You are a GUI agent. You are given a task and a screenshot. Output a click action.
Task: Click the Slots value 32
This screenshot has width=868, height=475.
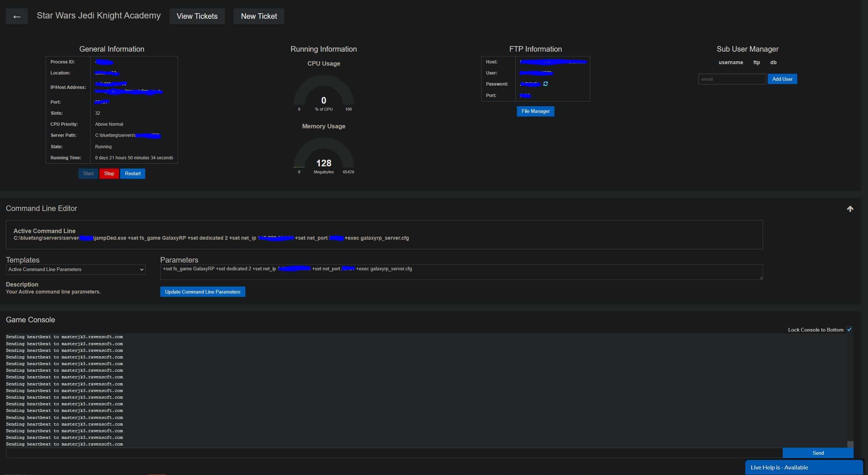(x=98, y=113)
